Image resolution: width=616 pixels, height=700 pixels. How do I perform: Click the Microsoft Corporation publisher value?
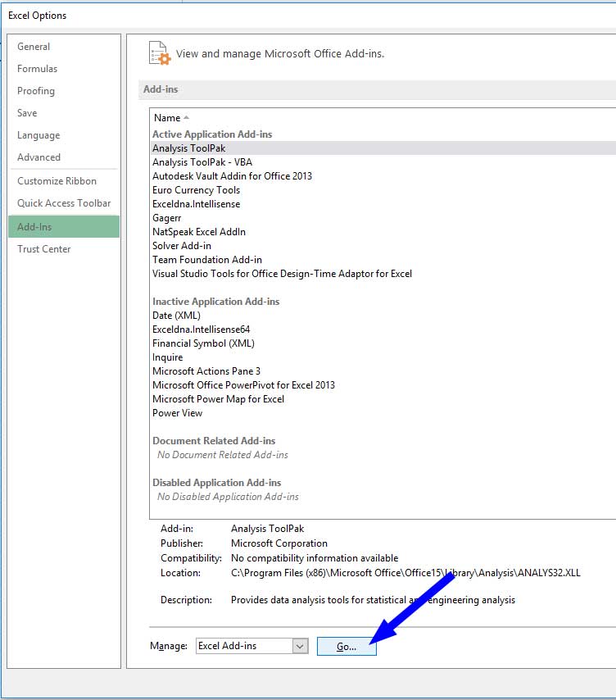coord(279,543)
